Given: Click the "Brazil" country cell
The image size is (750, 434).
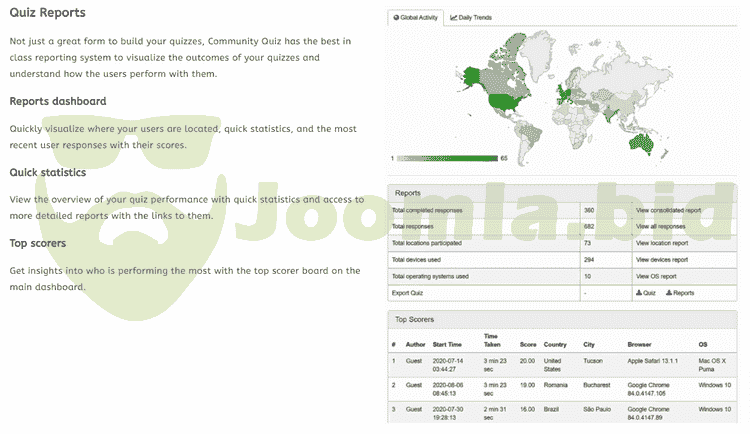Looking at the screenshot, I should (x=551, y=410).
